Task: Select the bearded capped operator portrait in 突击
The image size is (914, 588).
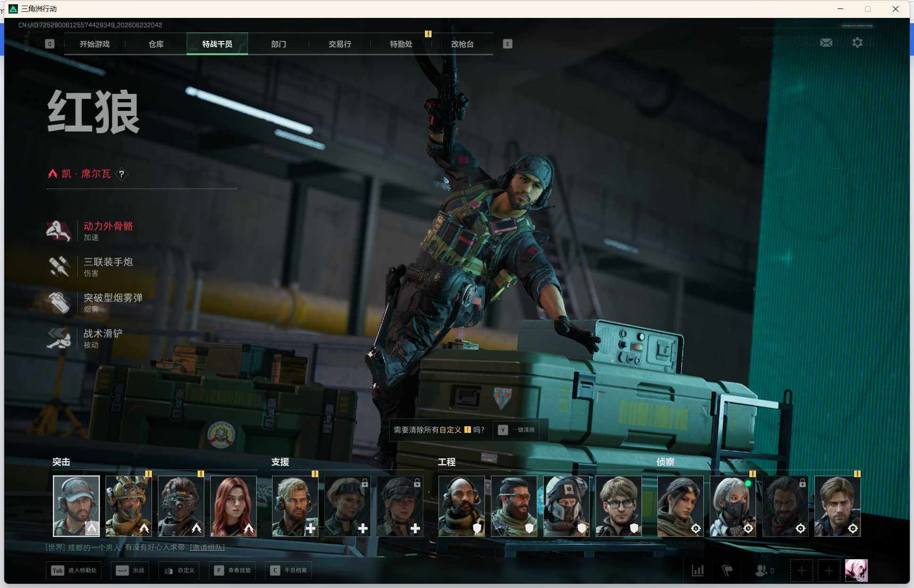Action: tap(76, 506)
